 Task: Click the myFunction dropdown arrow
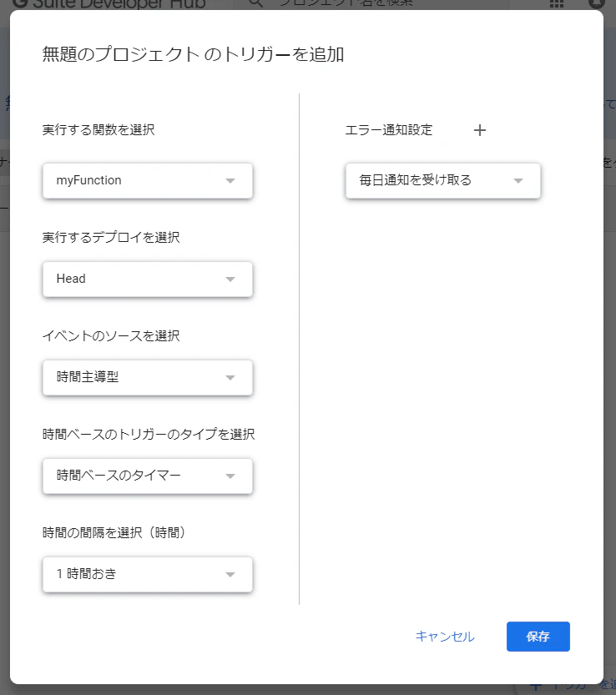coord(230,181)
